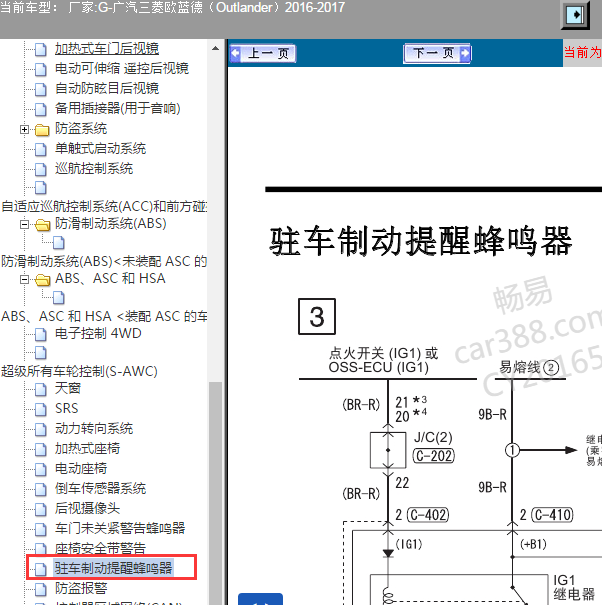The width and height of the screenshot is (602, 605).
Task: Click page icon beside 倒车传感器系统
Action: pyautogui.click(x=41, y=490)
